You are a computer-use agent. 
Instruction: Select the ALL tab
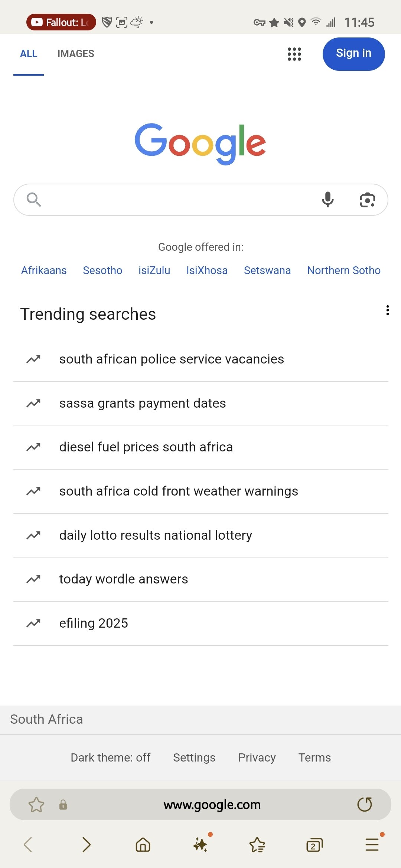[29, 54]
